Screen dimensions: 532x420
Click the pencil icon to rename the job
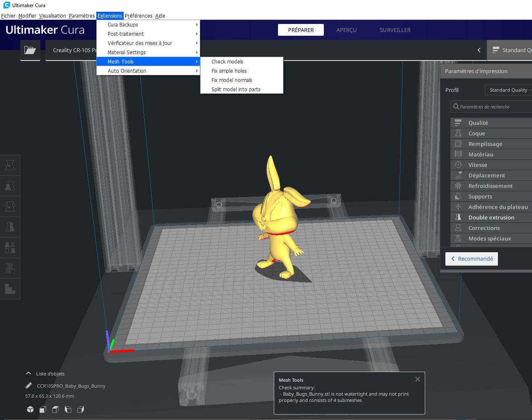click(29, 386)
